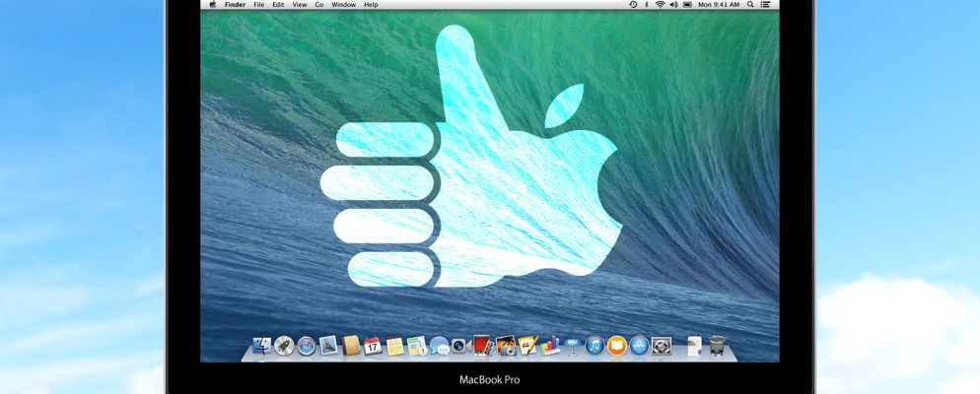Open Calendar icon showing 17
Viewport: 980px width, 394px height.
click(373, 346)
